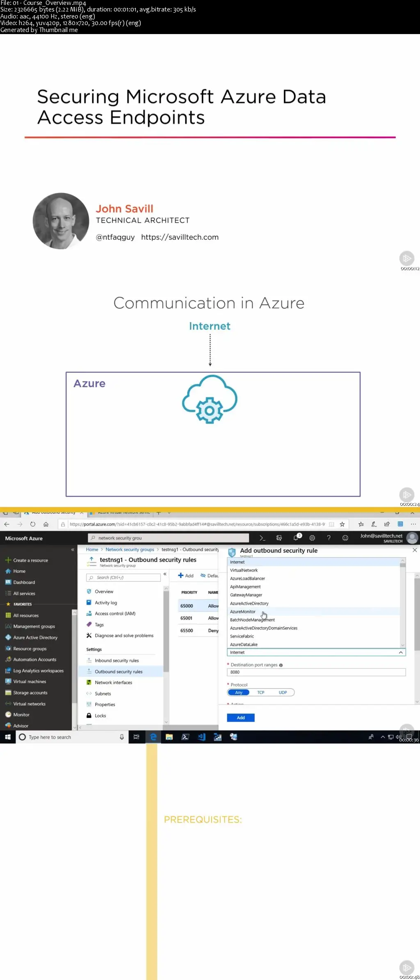Click + Add in the rules toolbar
Image resolution: width=420 pixels, height=980 pixels.
pyautogui.click(x=186, y=576)
